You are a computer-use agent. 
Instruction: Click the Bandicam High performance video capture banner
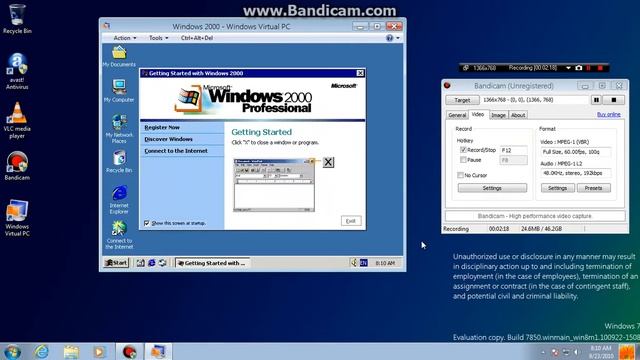pyautogui.click(x=535, y=216)
